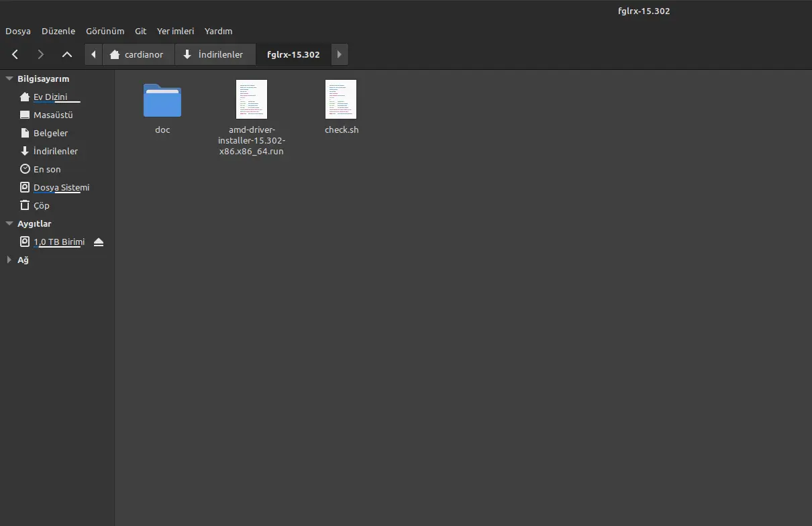Open the Git menu
The image size is (812, 526).
[140, 31]
